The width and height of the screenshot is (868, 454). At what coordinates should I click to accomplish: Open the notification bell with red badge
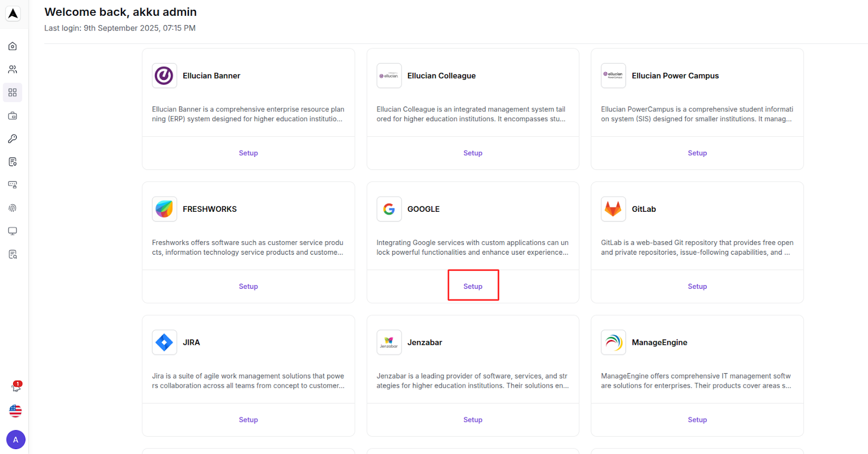pos(16,387)
